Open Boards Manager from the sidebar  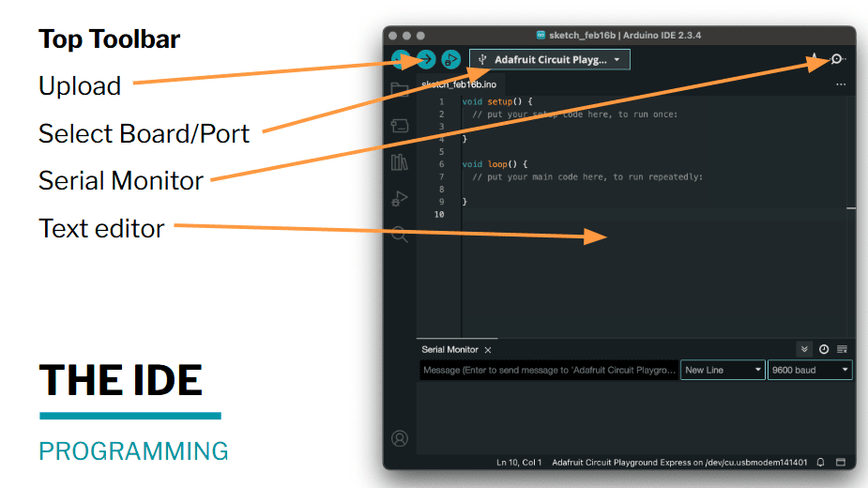pos(400,126)
